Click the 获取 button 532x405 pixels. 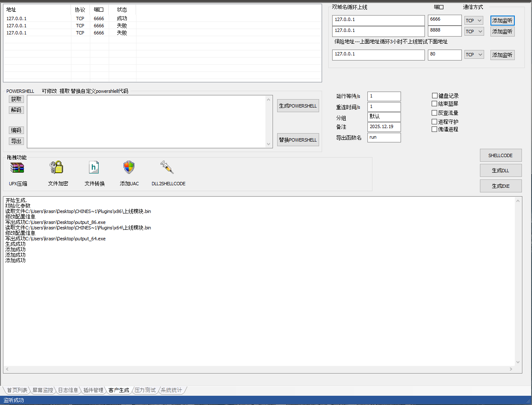pyautogui.click(x=16, y=99)
